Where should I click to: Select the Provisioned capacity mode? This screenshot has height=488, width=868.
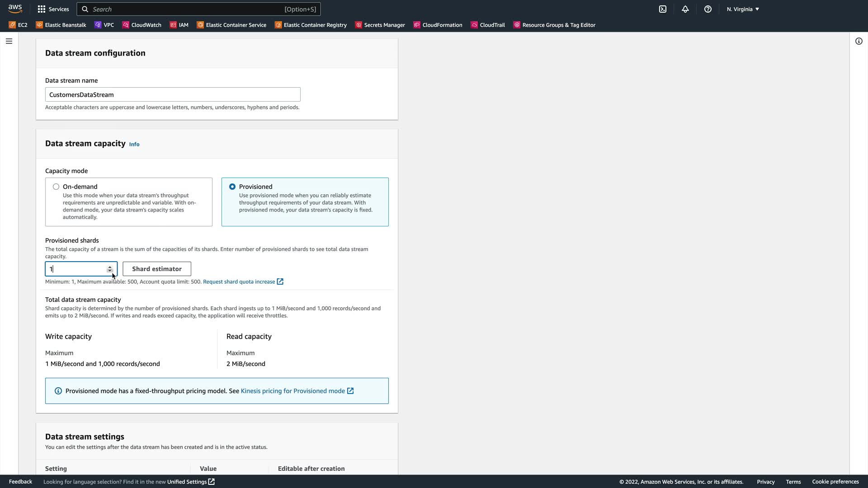click(232, 187)
